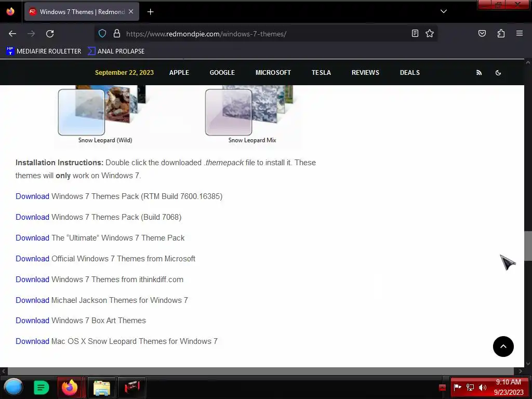
Task: Close the Windows 7 Themes tab
Action: [131, 11]
